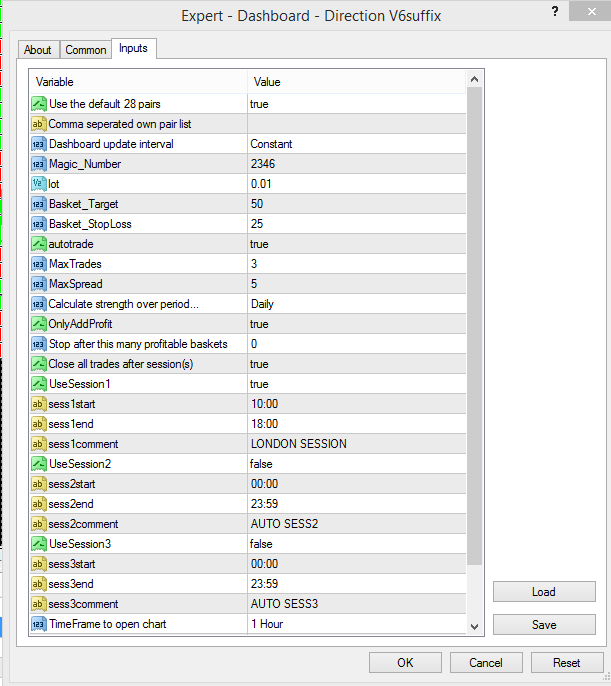Screen dimensions: 611x686
Task: Select the sess1start value 10:00
Action: (x=356, y=404)
